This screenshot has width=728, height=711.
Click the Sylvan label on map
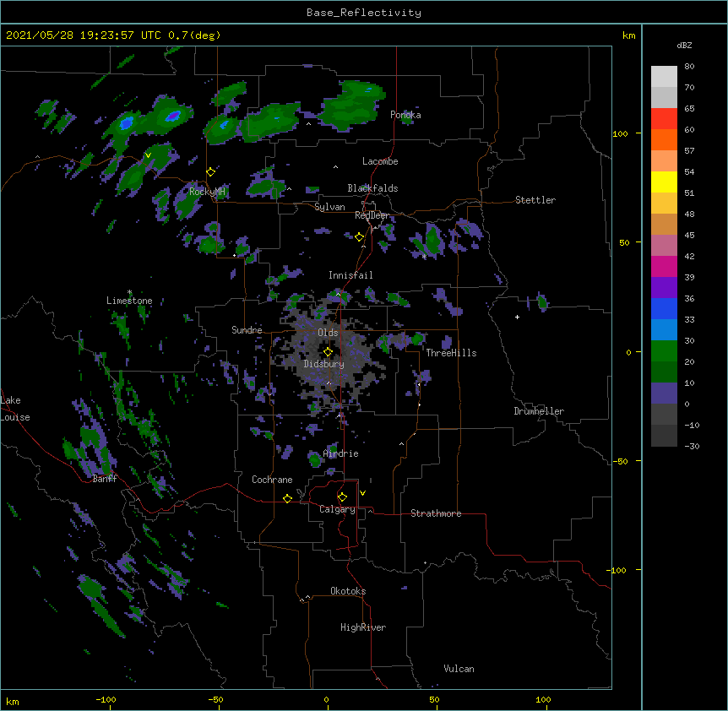[329, 207]
